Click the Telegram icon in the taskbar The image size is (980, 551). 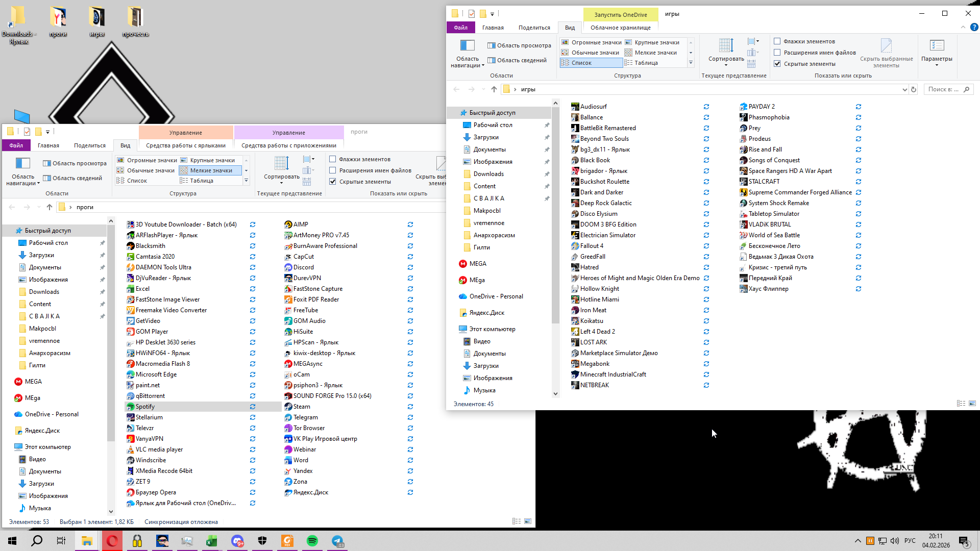coord(337,541)
